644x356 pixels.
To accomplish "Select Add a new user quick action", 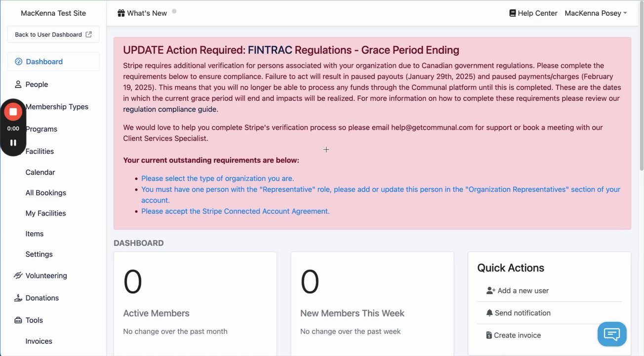I will pyautogui.click(x=523, y=291).
